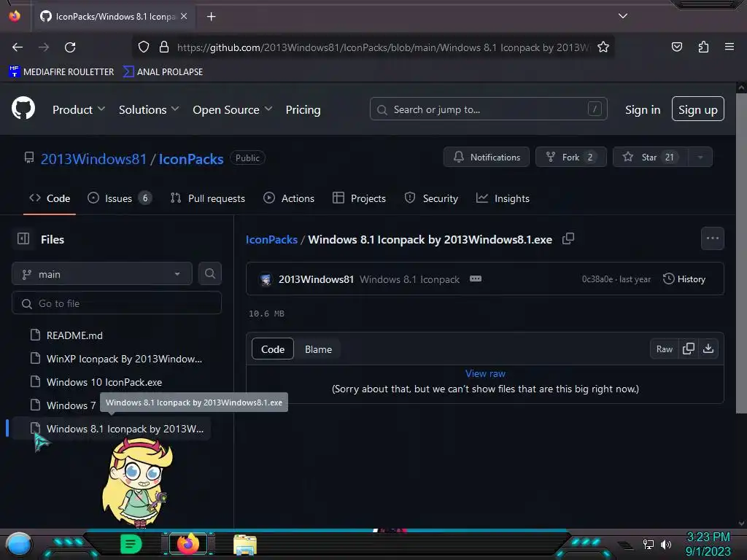
Task: Collapse the Files tree side panel icon
Action: (23, 238)
